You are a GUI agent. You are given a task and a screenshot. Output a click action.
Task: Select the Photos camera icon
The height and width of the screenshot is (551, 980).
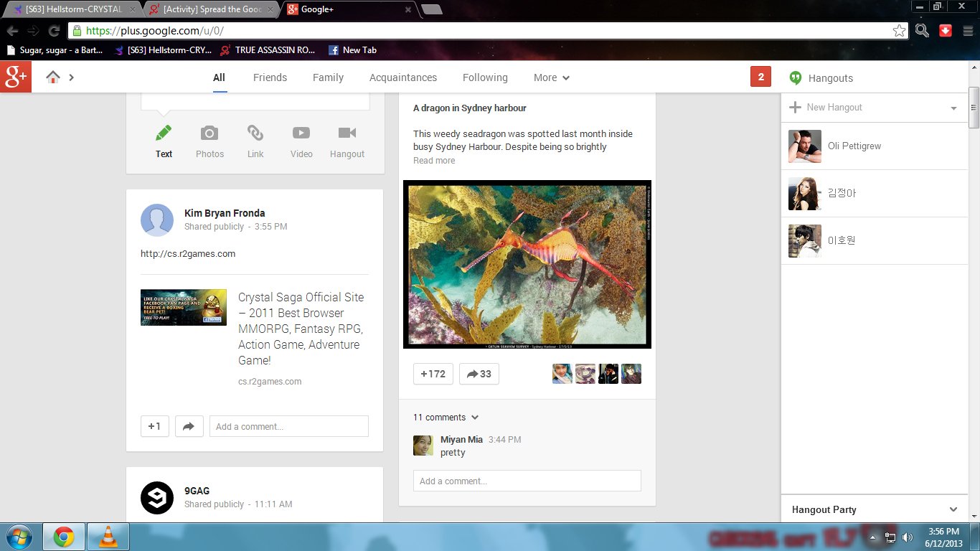pos(209,133)
